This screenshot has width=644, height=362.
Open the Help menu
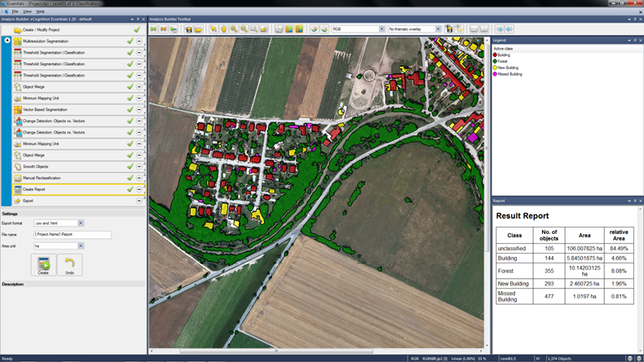coord(40,11)
